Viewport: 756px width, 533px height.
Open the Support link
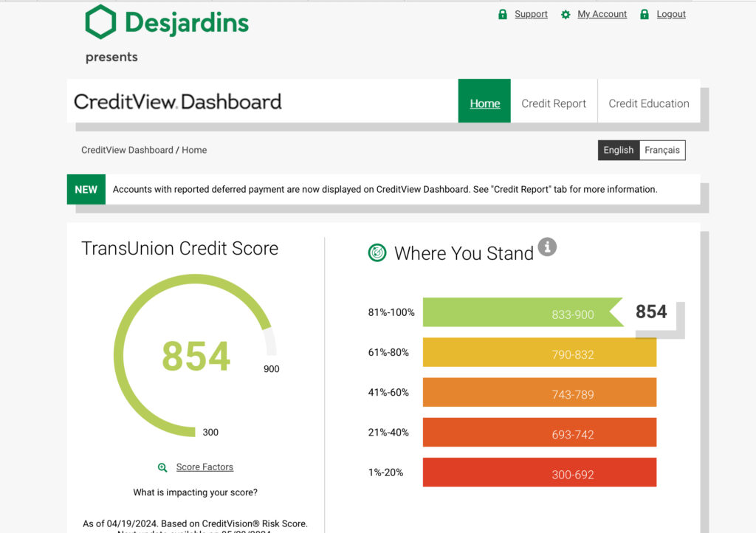pos(531,14)
